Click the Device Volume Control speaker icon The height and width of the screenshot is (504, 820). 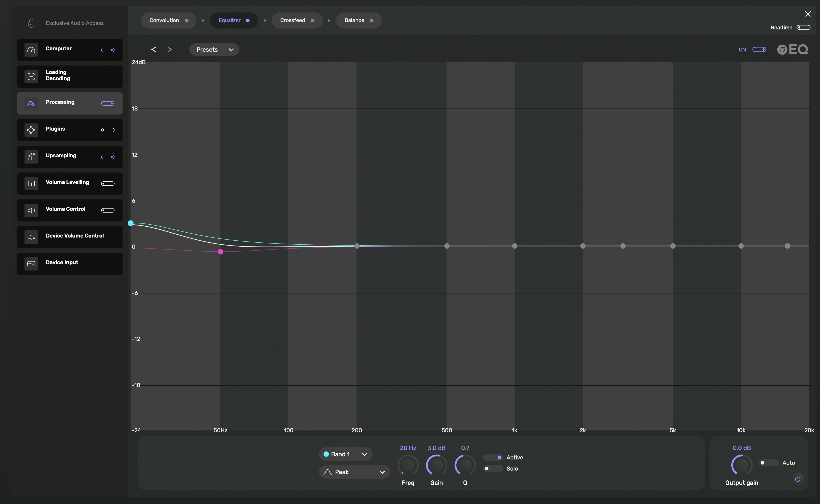31,237
